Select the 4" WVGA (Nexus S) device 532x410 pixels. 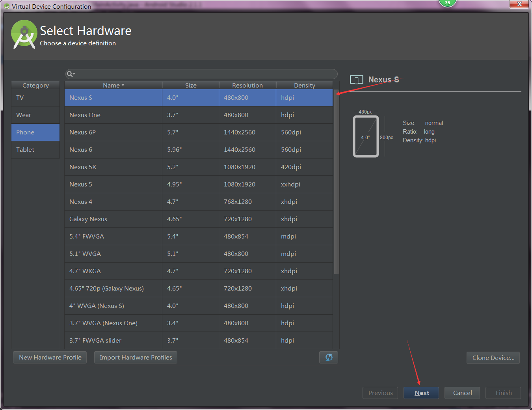(199, 306)
